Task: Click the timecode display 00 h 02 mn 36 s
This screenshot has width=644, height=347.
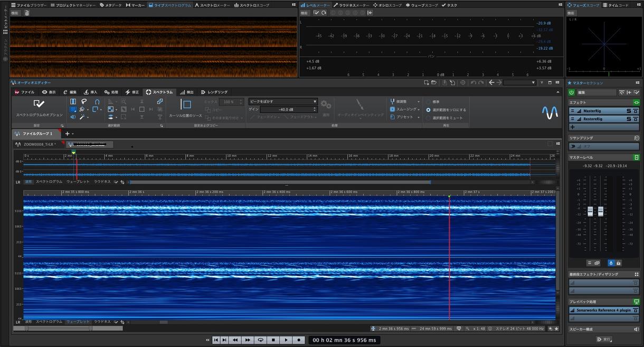Action: (344, 340)
